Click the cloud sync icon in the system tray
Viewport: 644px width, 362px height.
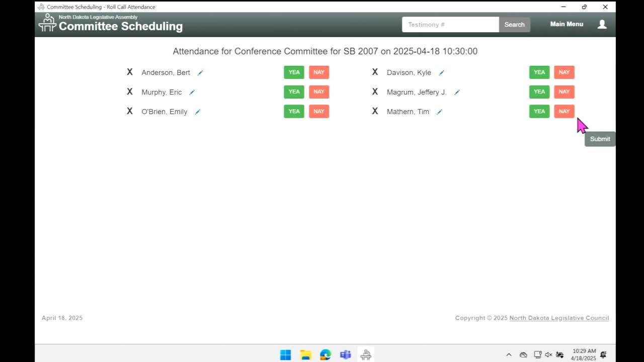pos(523,355)
